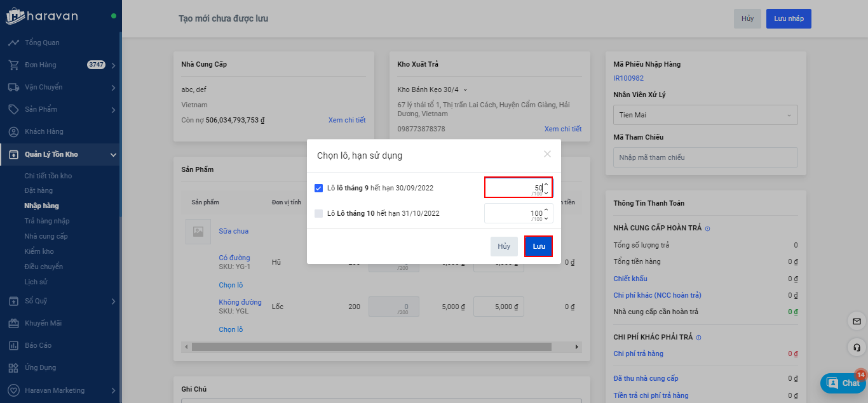
Task: Click Lưu button in dialog
Action: (538, 246)
